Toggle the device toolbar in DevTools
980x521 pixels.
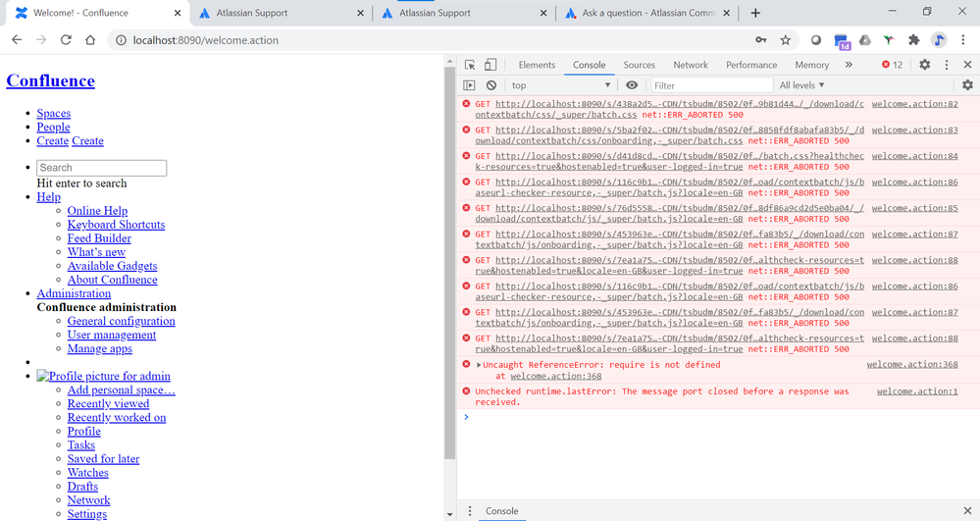(x=490, y=65)
